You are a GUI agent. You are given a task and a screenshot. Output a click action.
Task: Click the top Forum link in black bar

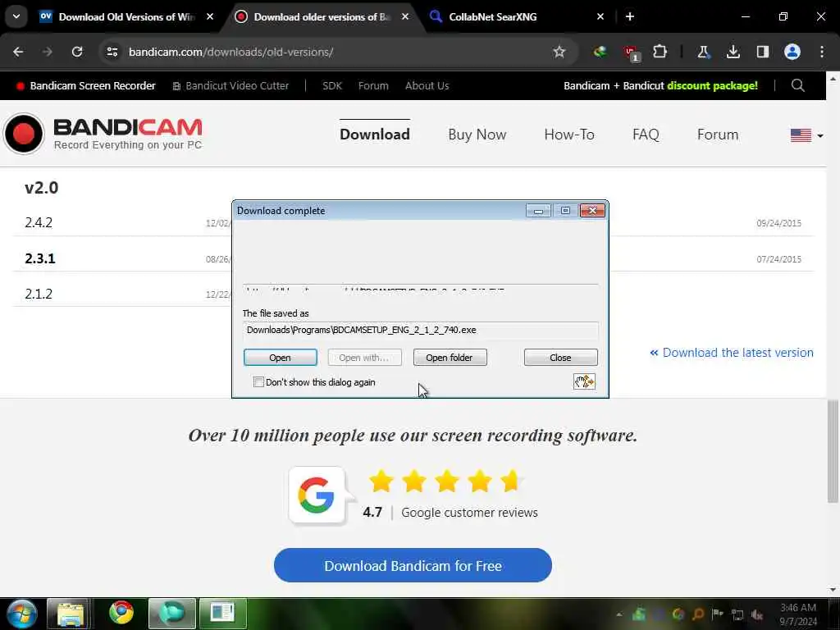click(x=373, y=85)
